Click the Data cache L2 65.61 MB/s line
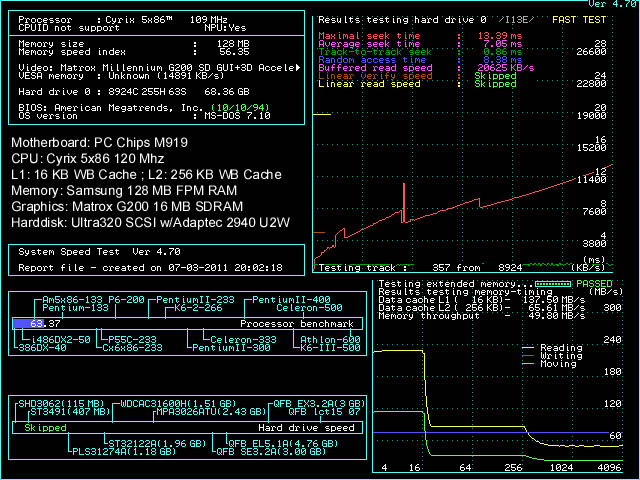This screenshot has height=480, width=640. pyautogui.click(x=482, y=308)
